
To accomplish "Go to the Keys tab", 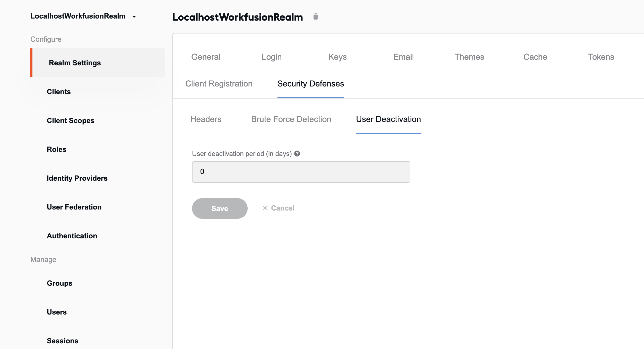I will [x=337, y=57].
